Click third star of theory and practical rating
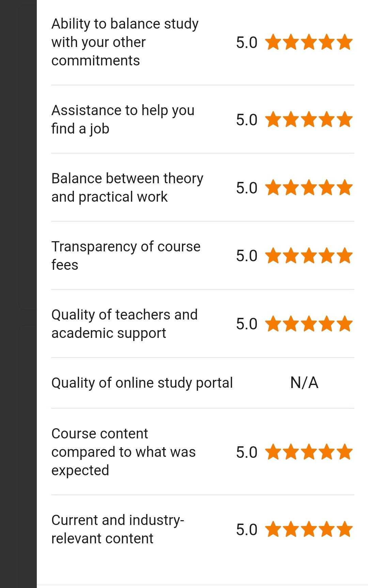 click(x=309, y=188)
